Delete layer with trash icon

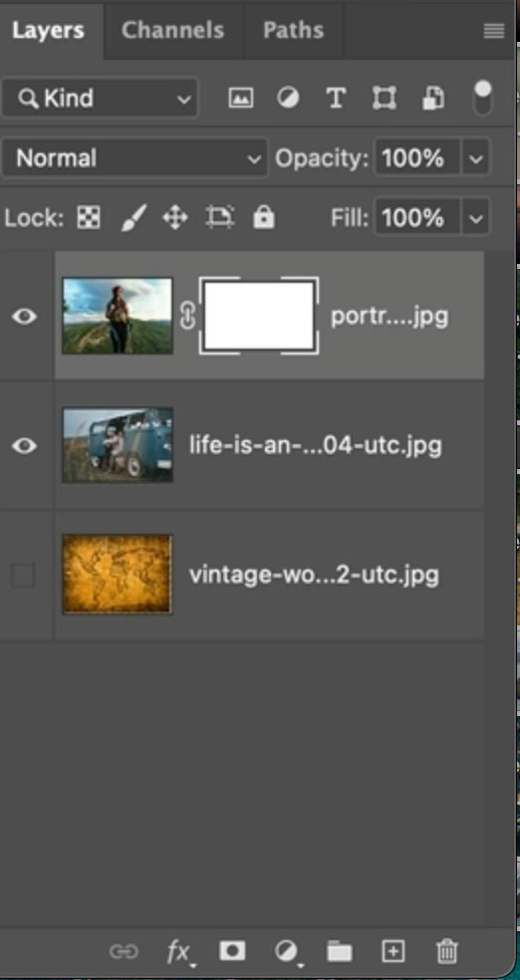(447, 951)
